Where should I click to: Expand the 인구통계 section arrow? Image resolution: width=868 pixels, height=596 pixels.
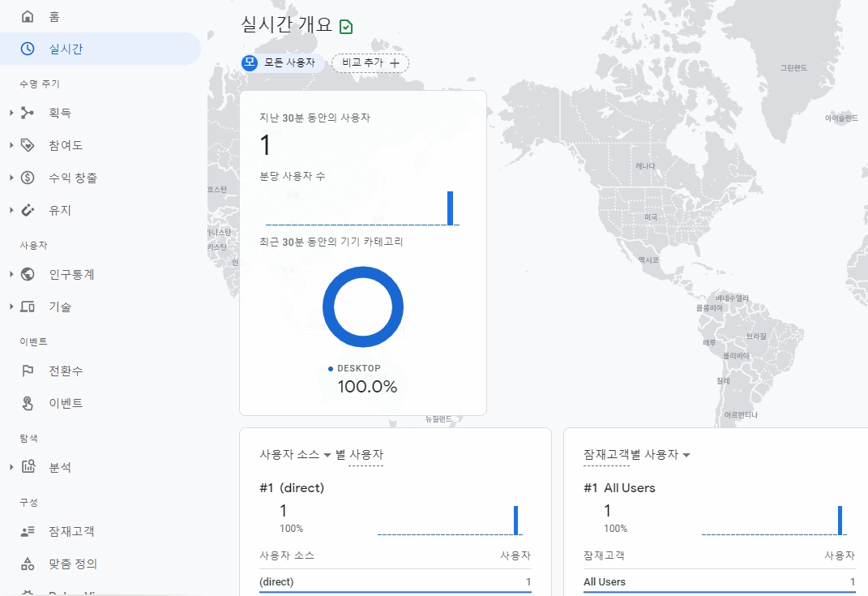[11, 274]
